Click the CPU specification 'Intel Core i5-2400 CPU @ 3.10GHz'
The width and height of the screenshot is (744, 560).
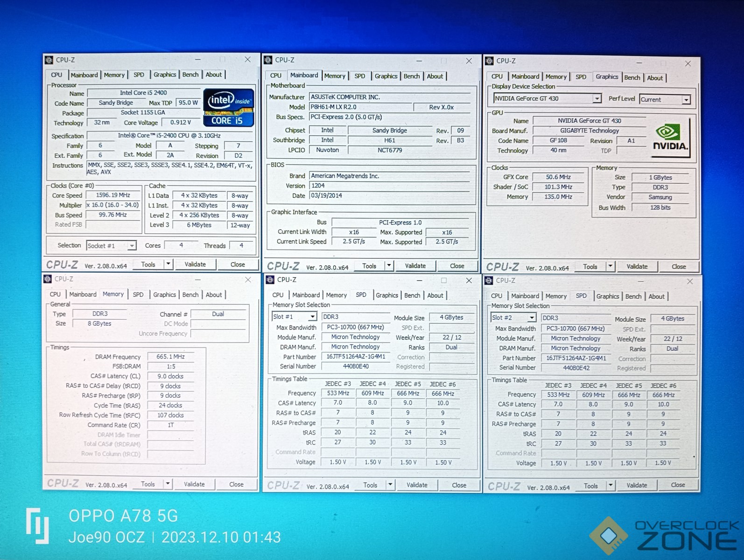click(x=169, y=135)
